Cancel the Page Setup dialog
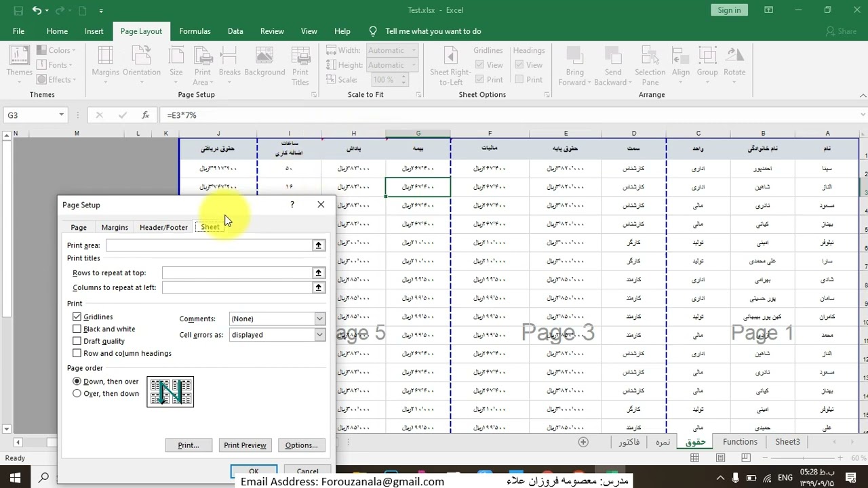The height and width of the screenshot is (488, 868). coord(307,471)
